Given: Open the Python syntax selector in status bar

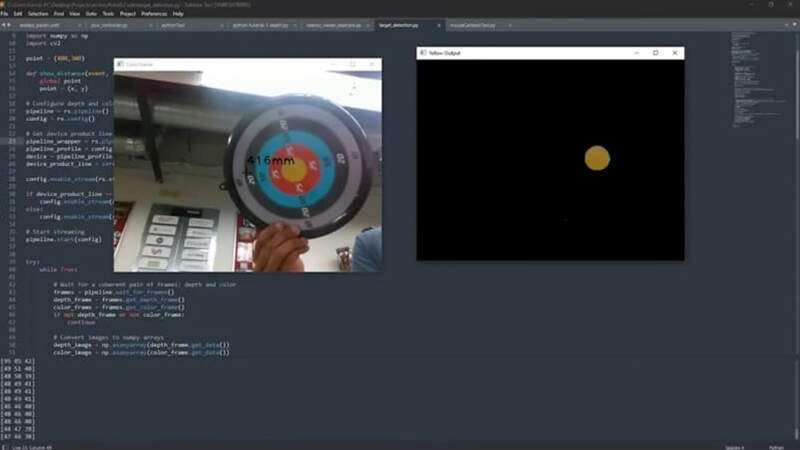Looking at the screenshot, I should click(x=776, y=445).
